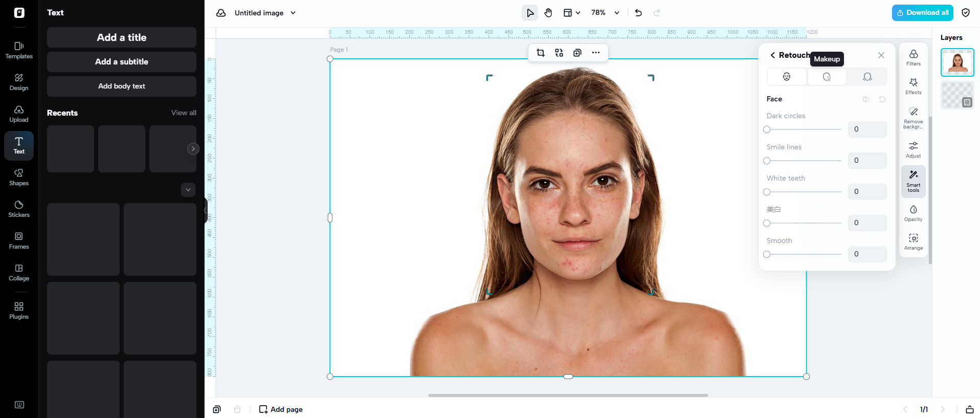Adjust the Dark circles slider
The image size is (980, 418).
(x=804, y=129)
